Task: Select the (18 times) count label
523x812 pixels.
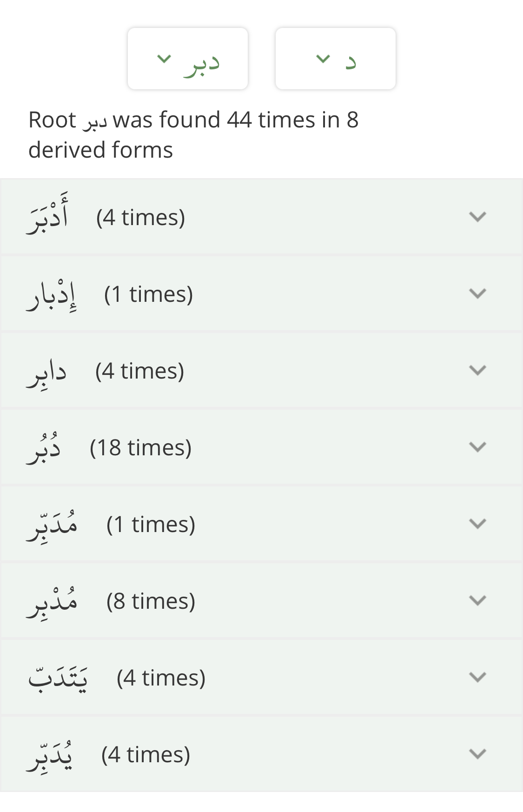Action: coord(140,447)
